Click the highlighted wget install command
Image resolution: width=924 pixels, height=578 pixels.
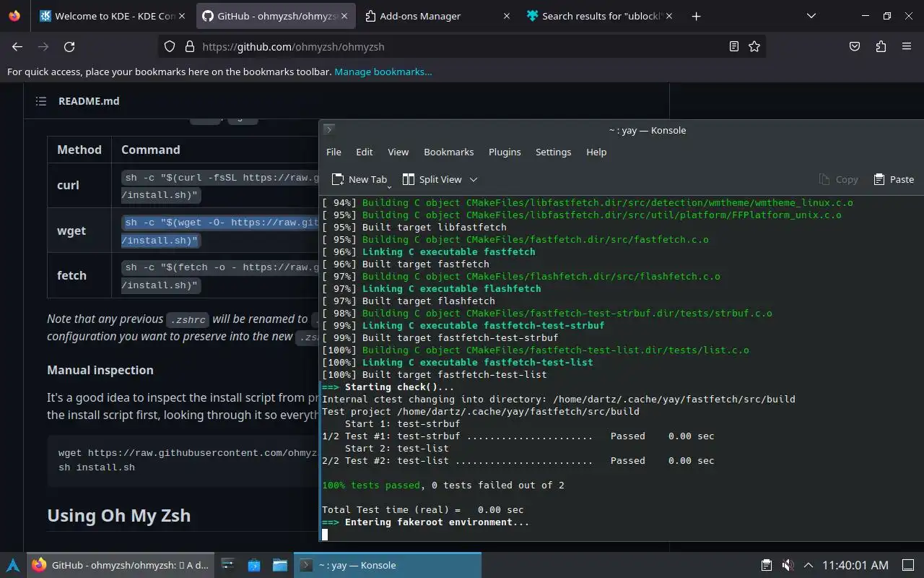click(219, 231)
